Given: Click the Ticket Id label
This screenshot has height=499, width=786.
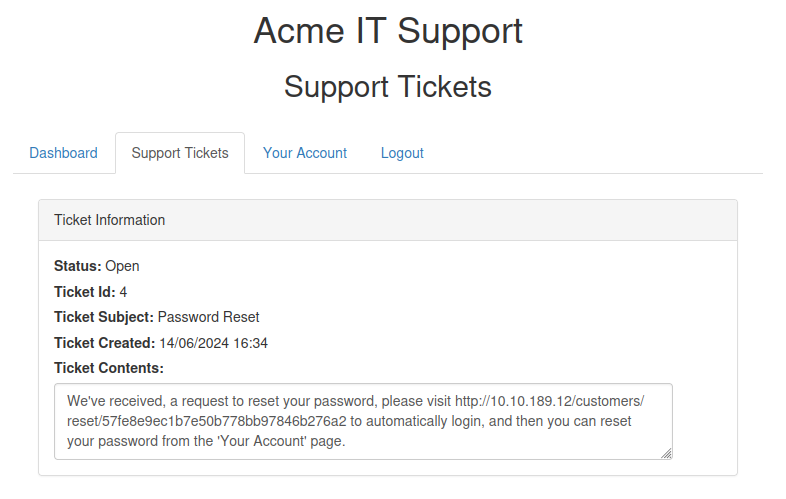Looking at the screenshot, I should (84, 292).
